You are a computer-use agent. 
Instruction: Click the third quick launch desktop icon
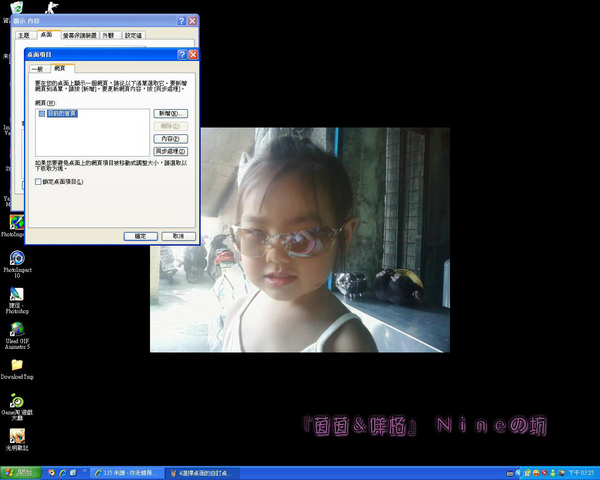[73, 473]
